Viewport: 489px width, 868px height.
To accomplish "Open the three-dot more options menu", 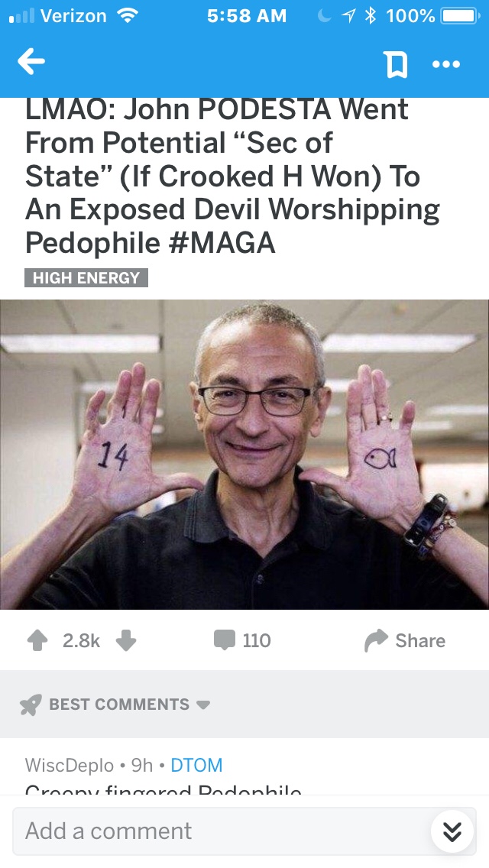I will pos(446,65).
